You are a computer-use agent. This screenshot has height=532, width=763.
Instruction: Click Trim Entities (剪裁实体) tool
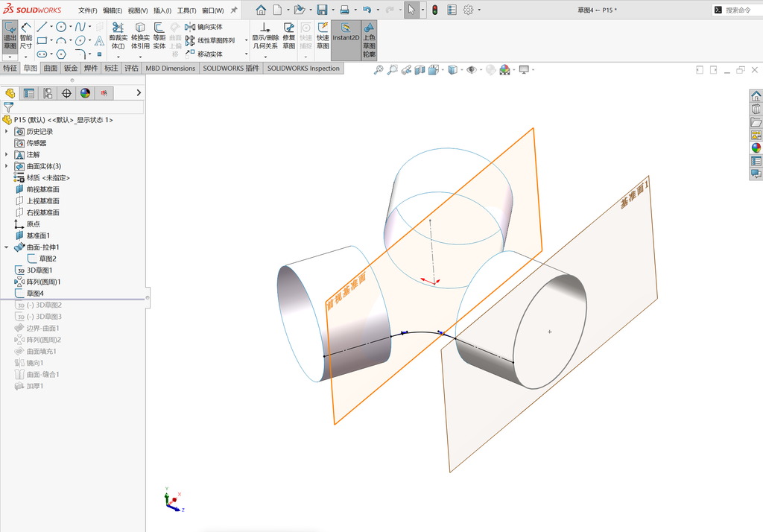[118, 36]
